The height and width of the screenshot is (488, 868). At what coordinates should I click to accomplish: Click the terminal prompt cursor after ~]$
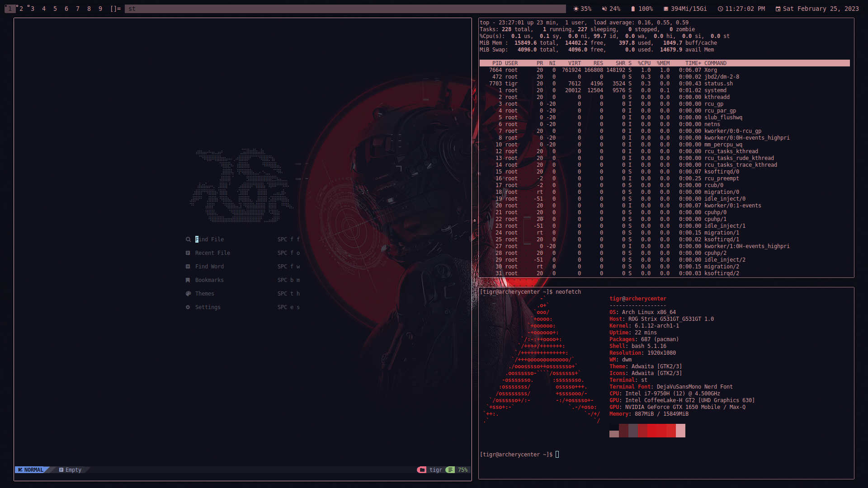click(557, 455)
